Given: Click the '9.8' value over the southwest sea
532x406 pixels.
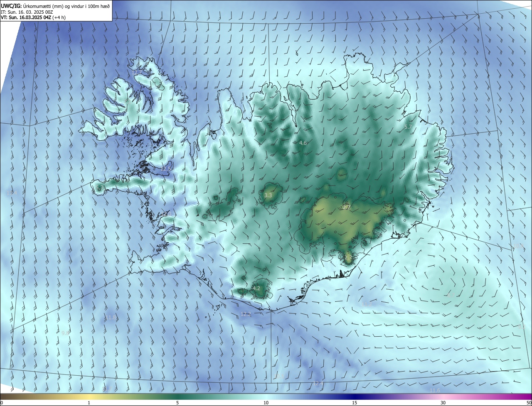Looking at the screenshot, I should click(x=65, y=333).
